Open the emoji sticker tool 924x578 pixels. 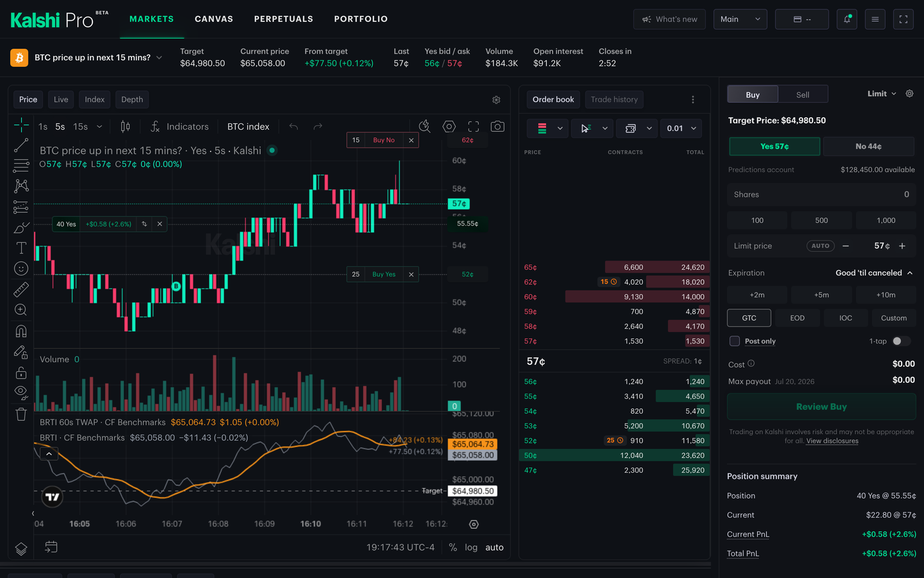point(21,268)
